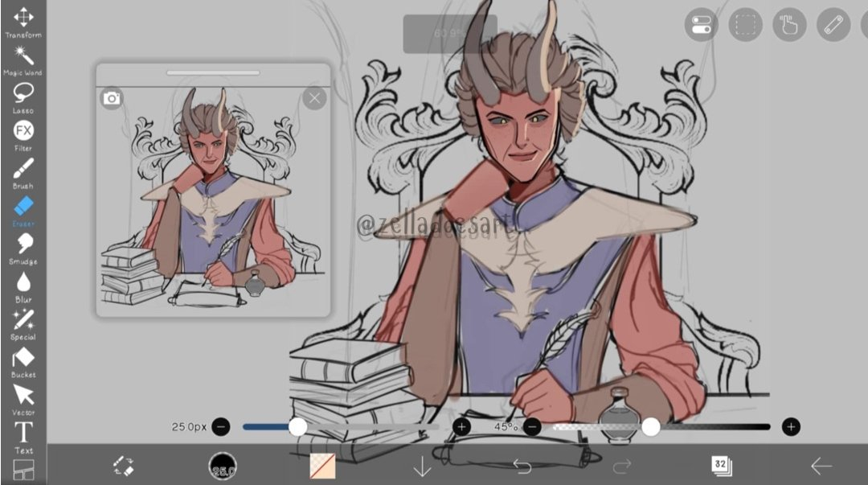Viewport: 868px width, 485px height.
Task: Open the layers panel showing 32
Action: click(721, 465)
